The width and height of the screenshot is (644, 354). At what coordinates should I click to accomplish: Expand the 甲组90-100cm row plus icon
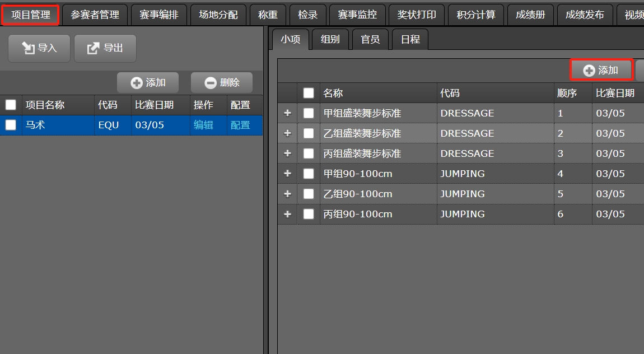[287, 174]
